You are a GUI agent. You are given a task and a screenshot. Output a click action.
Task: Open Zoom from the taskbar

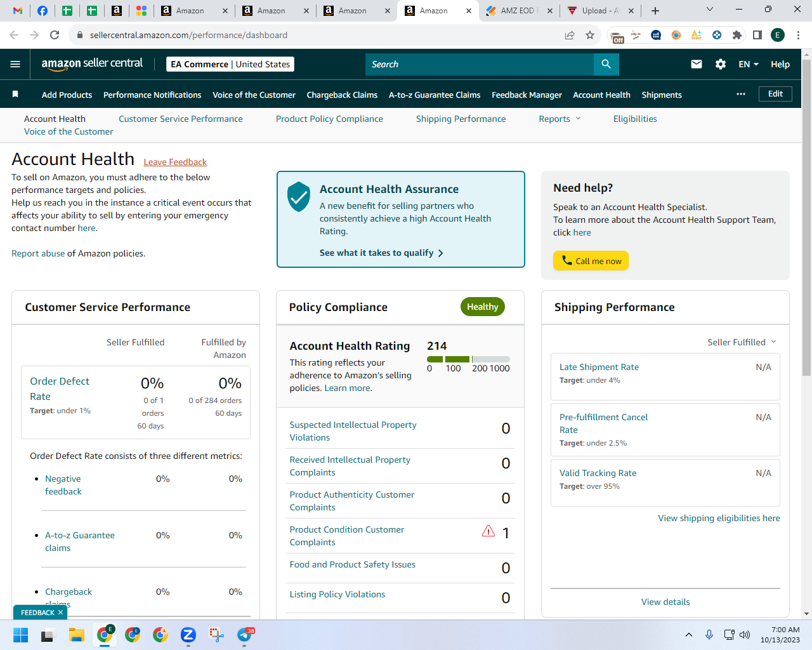(x=188, y=635)
